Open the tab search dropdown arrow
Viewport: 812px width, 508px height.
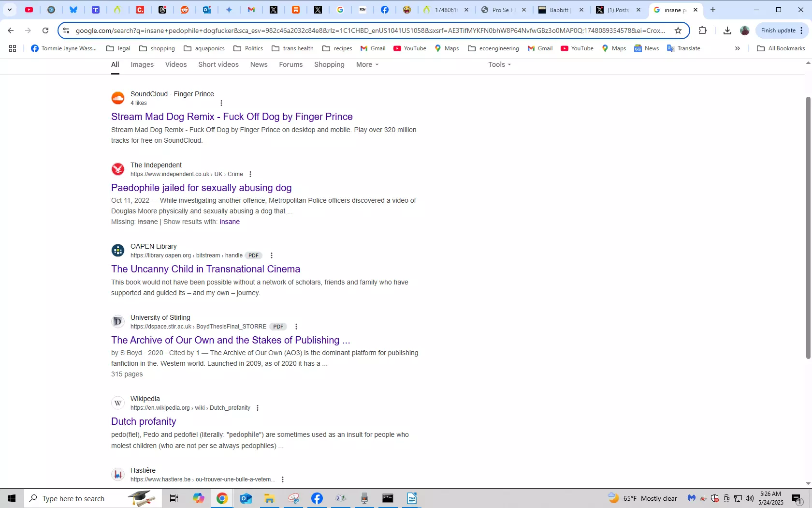click(x=10, y=10)
